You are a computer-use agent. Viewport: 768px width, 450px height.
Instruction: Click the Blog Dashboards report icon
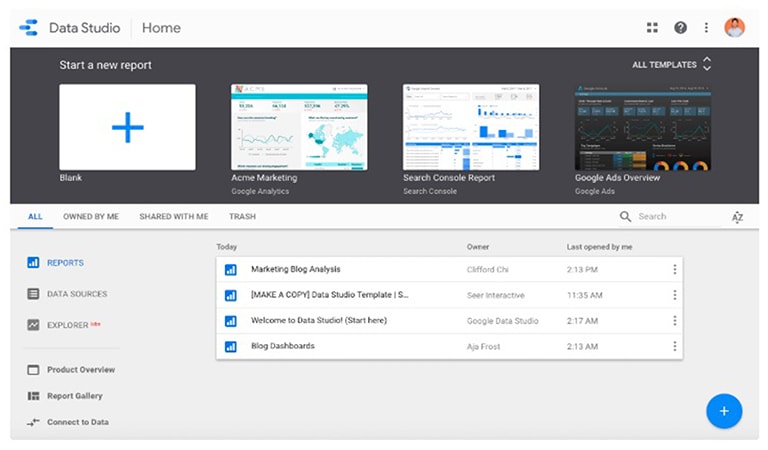[x=231, y=346]
